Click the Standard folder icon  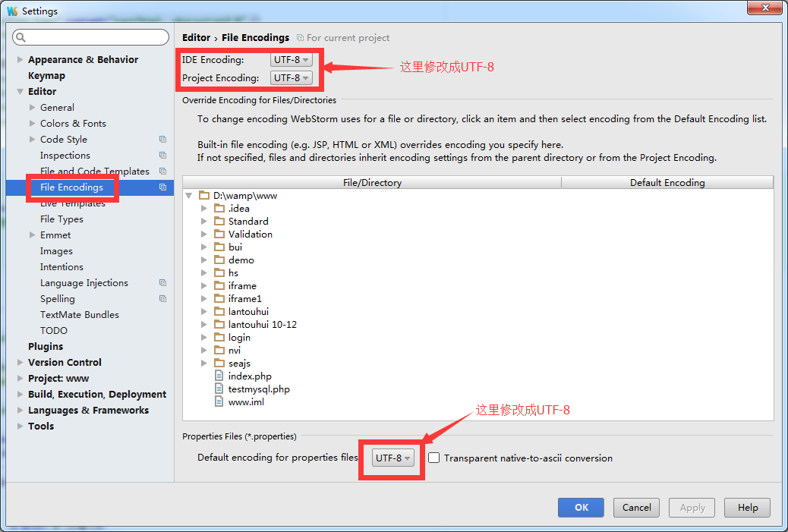219,221
